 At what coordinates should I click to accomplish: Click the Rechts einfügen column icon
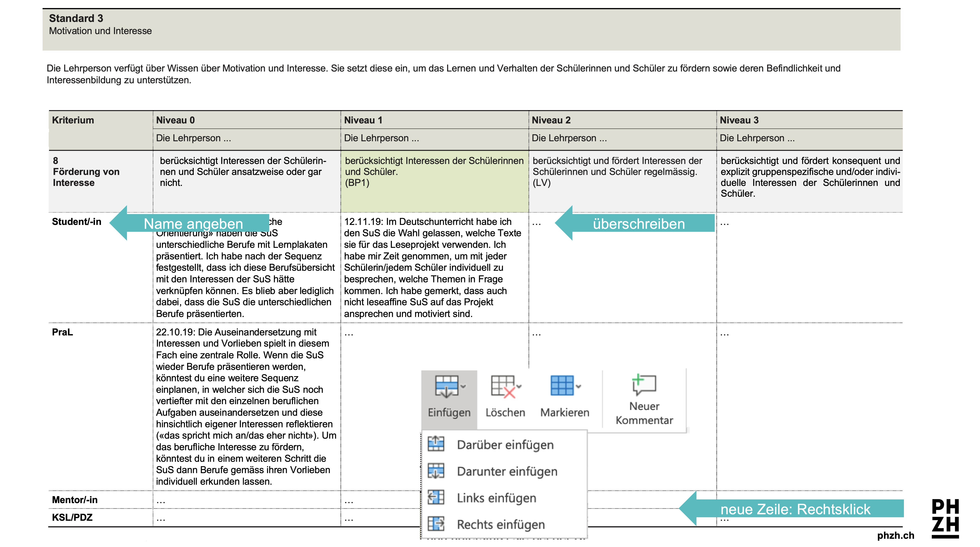pos(436,524)
